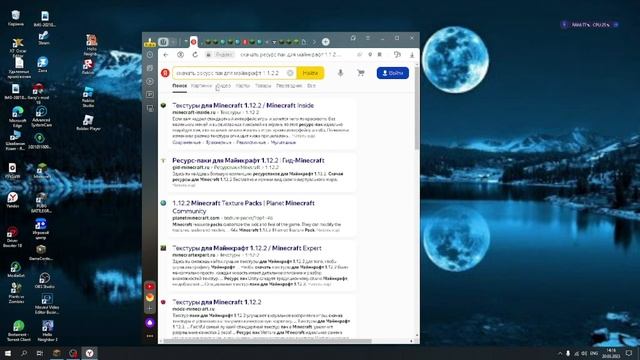This screenshot has width=640, height=360.
Task: Open the Recycle Bin desktop icon
Action: [x=16, y=18]
